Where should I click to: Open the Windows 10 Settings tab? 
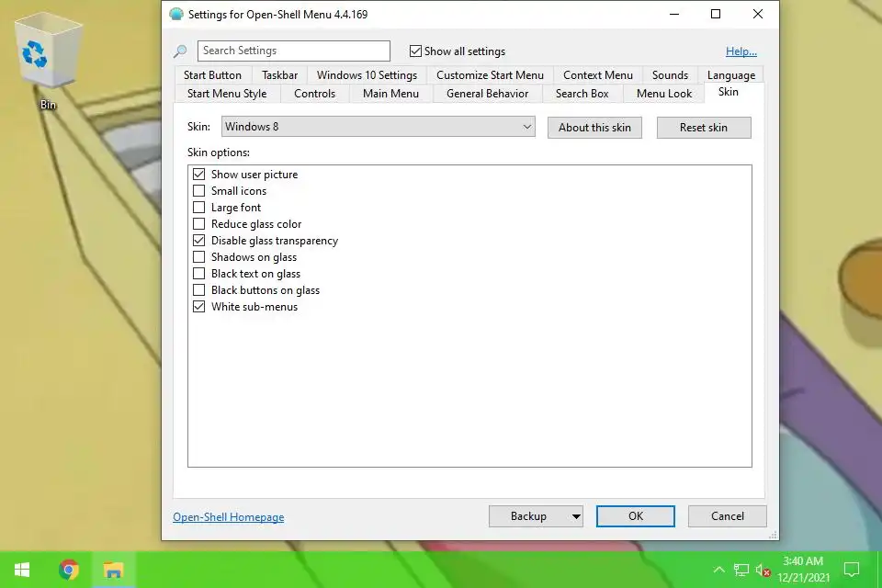click(367, 74)
